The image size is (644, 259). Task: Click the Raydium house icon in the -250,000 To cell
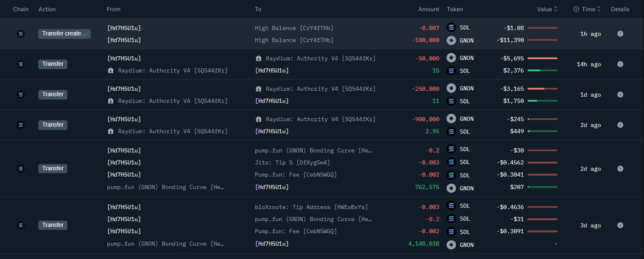(x=258, y=89)
